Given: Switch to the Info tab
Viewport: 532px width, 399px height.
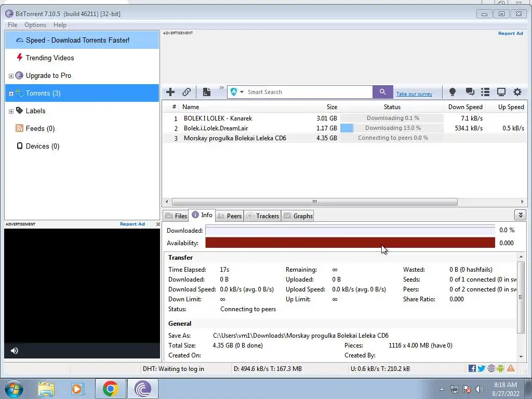Looking at the screenshot, I should pos(202,215).
